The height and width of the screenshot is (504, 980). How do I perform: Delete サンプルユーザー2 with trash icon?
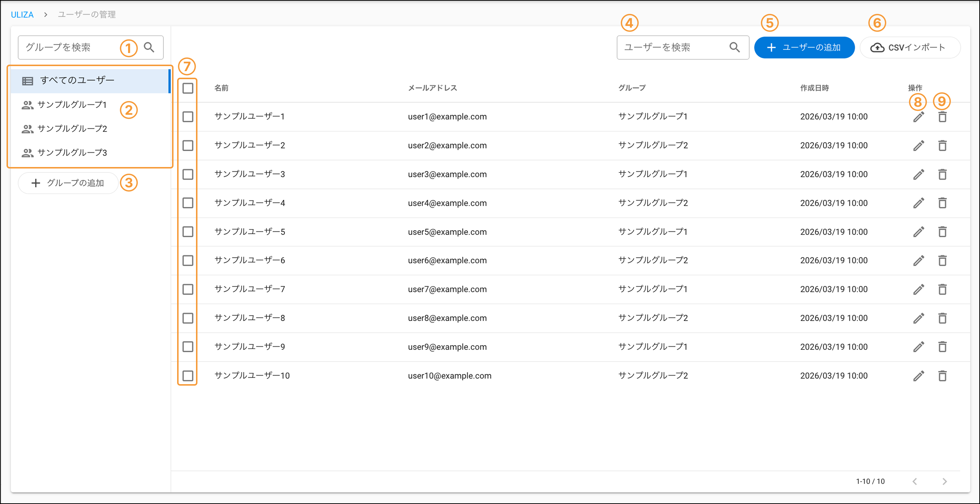coord(942,145)
